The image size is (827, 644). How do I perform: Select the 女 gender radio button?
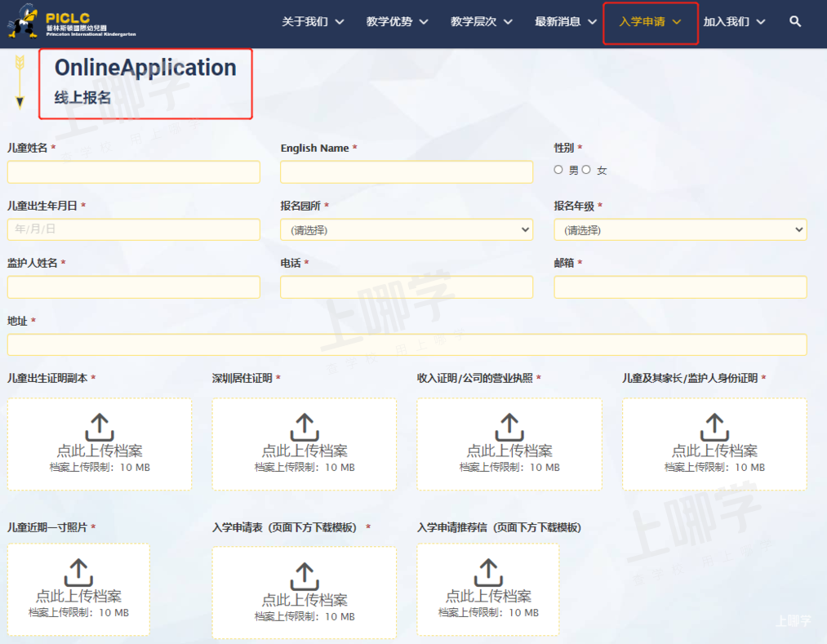pos(586,170)
